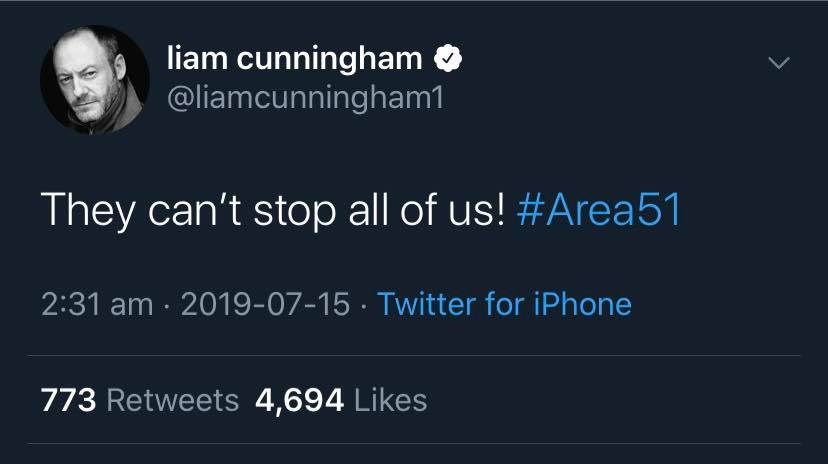The width and height of the screenshot is (828, 464).
Task: Click the word 'Twitter' in the source link
Action: [x=427, y=304]
